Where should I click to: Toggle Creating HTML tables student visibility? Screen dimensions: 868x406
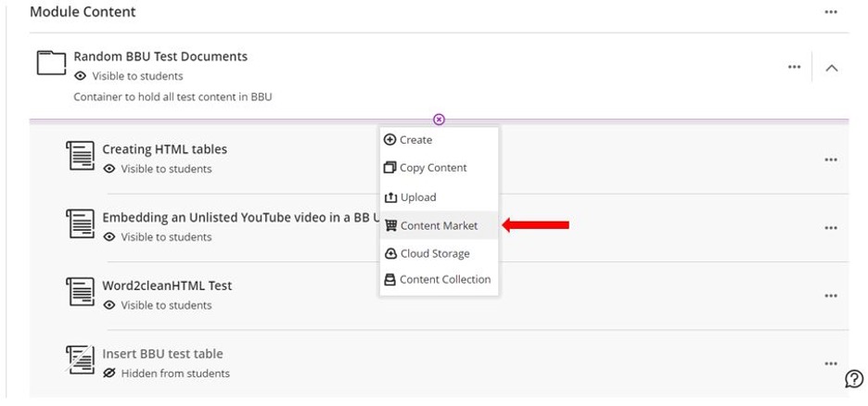[156, 169]
